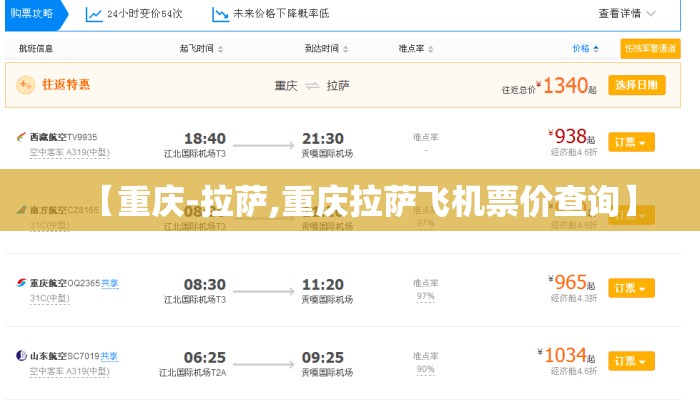Screen dimensions: 700x400
Task: Click the 选择日期 button
Action: point(637,85)
